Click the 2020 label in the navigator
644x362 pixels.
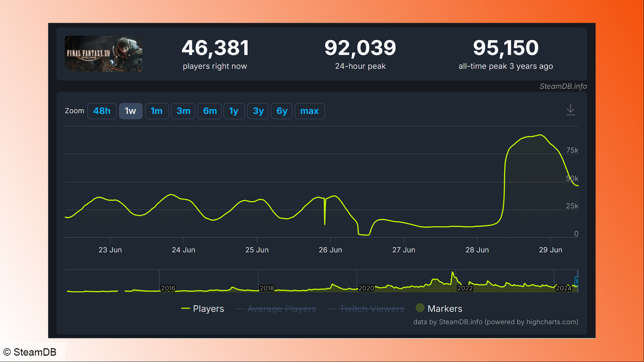[366, 288]
